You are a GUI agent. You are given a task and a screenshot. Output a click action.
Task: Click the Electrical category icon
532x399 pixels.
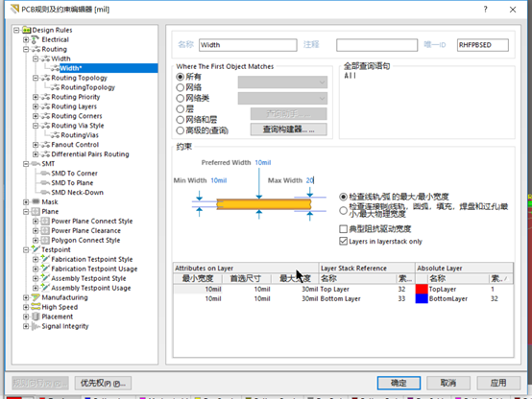(x=36, y=39)
